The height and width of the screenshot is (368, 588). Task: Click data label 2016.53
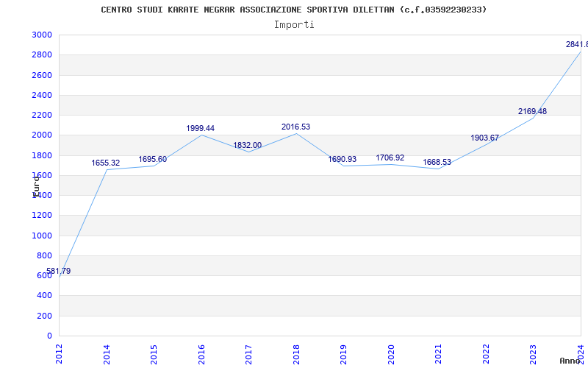pyautogui.click(x=296, y=127)
